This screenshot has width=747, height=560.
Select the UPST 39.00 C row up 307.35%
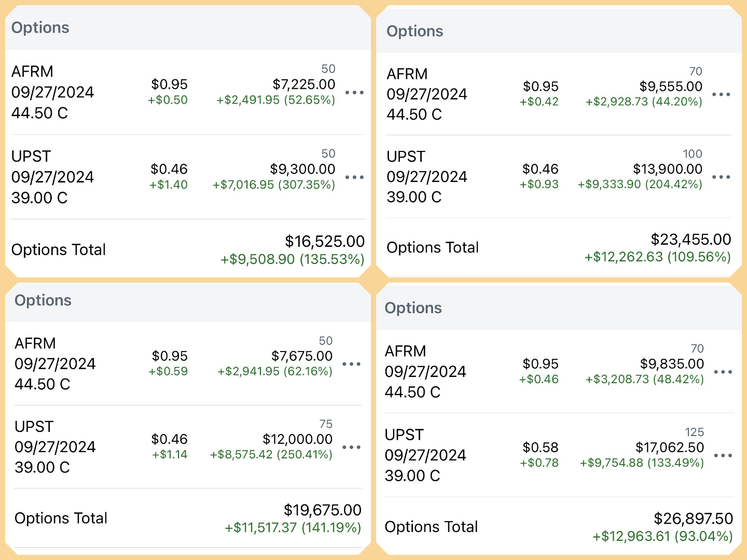pos(156,177)
